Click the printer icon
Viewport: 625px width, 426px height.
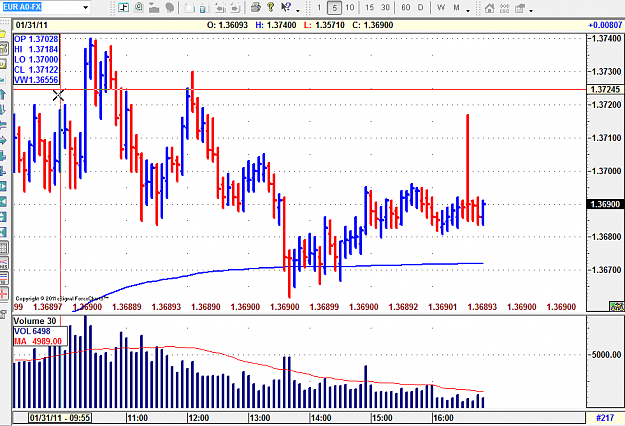tap(256, 8)
